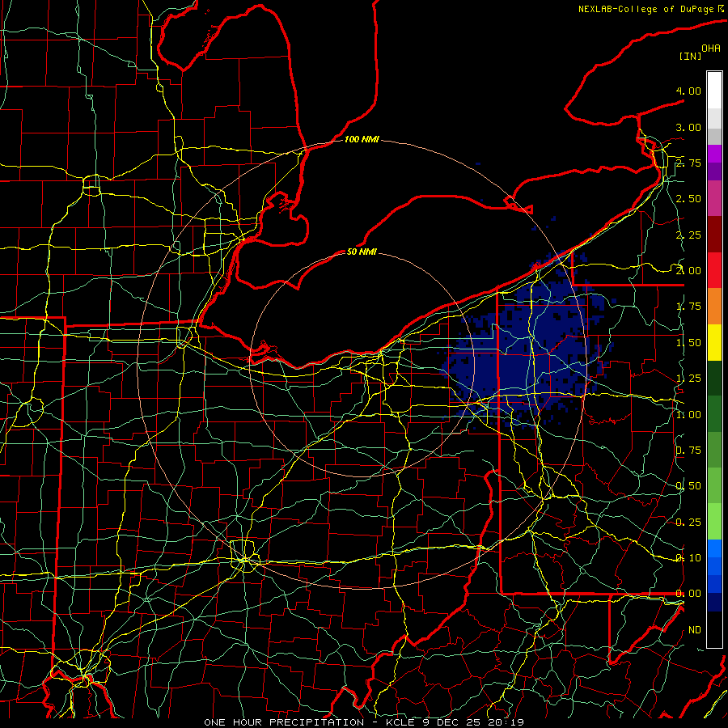Click the OHA product code label
The width and height of the screenshot is (728, 728).
(711, 48)
